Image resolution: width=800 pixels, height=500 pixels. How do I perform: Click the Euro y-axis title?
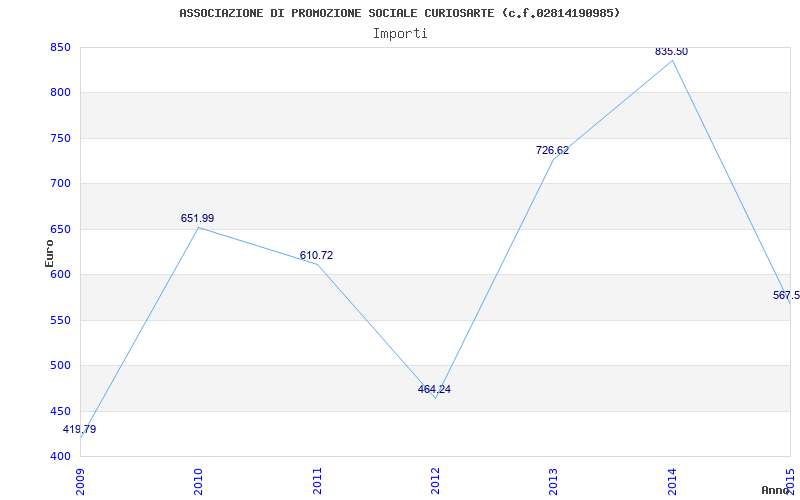coord(49,253)
